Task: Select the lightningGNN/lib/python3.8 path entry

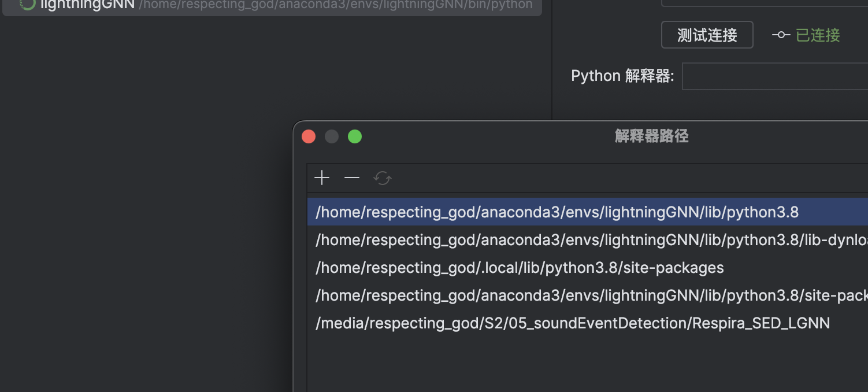Action: pos(587,212)
